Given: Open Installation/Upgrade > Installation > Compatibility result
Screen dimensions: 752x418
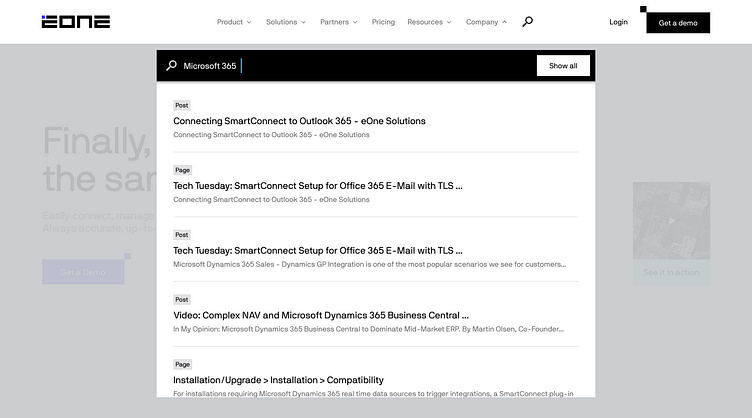Looking at the screenshot, I should [278, 380].
